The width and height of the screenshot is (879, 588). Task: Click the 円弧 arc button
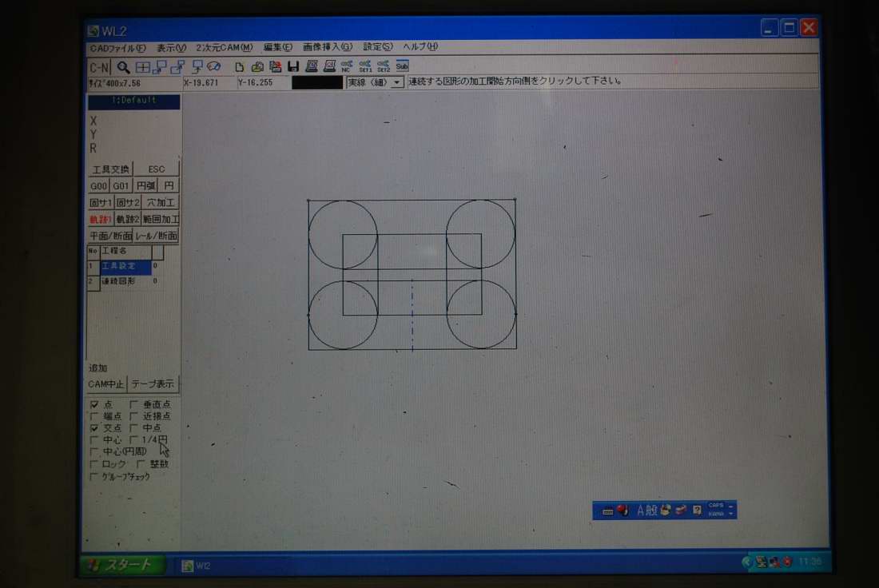coord(145,185)
